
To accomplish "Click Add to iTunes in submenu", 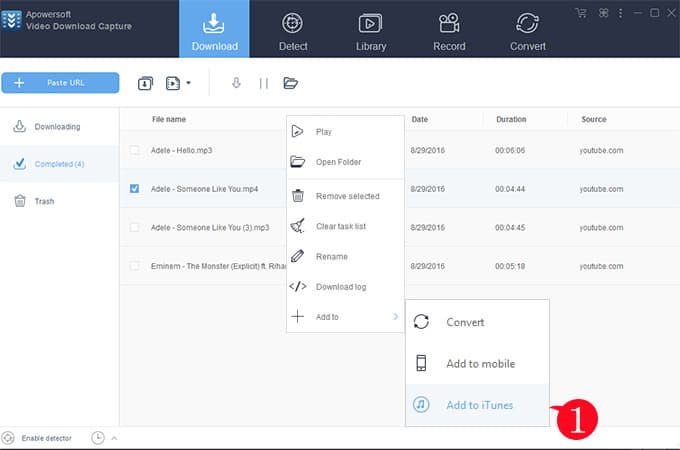I will (x=478, y=405).
